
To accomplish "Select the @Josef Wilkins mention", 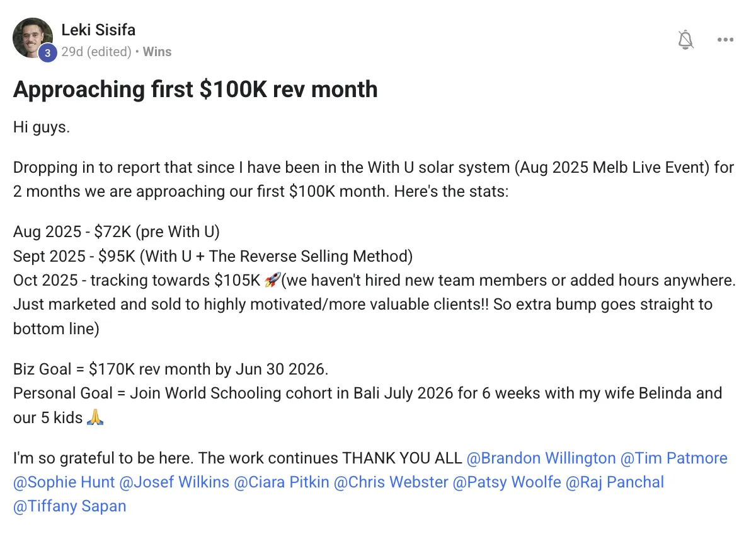I will pos(175,482).
